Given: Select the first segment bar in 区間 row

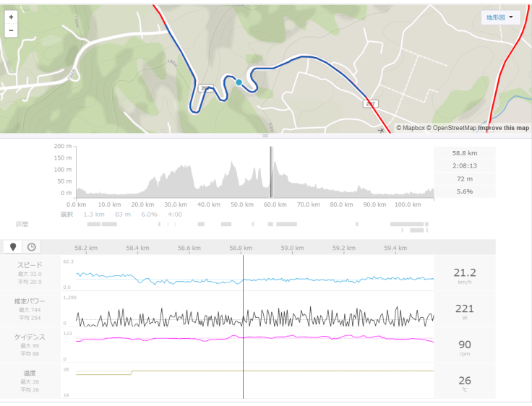Looking at the screenshot, I should 94,224.
